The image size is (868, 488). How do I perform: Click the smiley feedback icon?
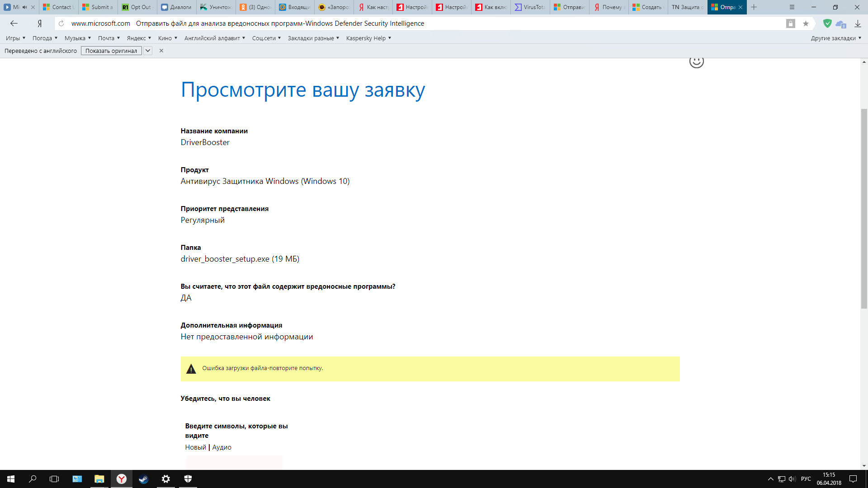(697, 62)
